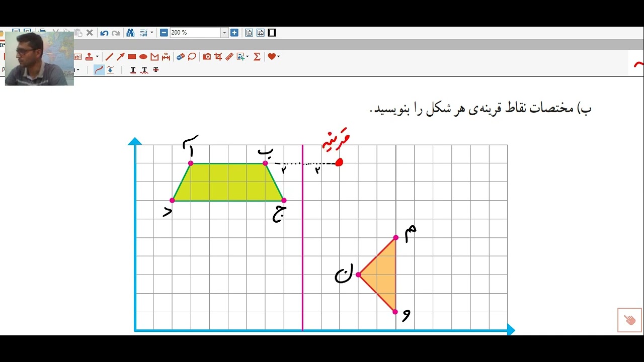The height and width of the screenshot is (362, 644).
Task: Click the Sigma sum tool
Action: pos(257,57)
